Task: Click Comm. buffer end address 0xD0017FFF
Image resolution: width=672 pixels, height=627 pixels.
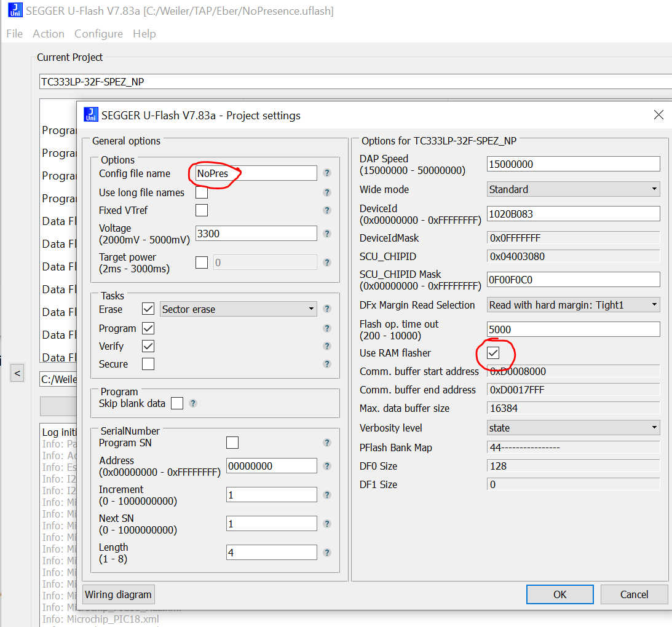Action: tap(574, 390)
